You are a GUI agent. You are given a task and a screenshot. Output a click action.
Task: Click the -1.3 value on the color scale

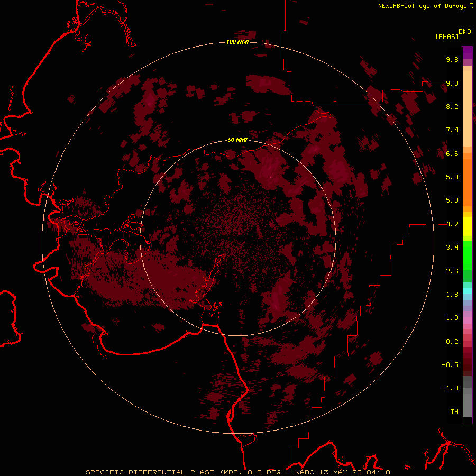(450, 388)
